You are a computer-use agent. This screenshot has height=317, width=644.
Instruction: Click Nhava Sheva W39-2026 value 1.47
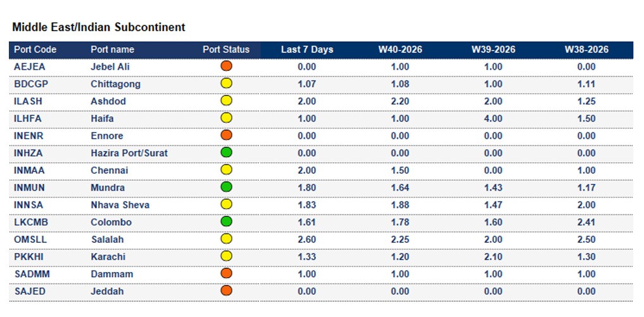click(493, 205)
